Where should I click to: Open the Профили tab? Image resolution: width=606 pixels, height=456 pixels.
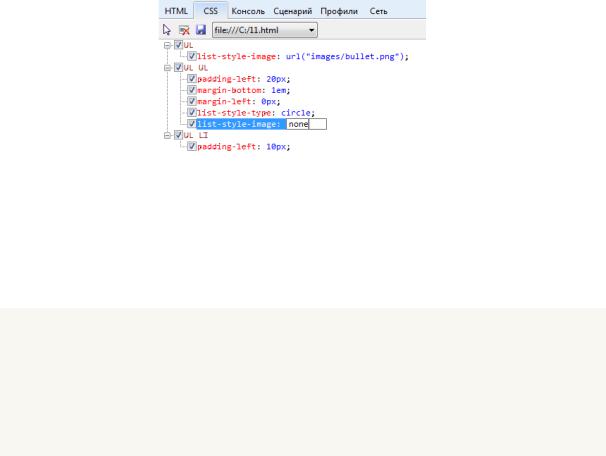[339, 11]
